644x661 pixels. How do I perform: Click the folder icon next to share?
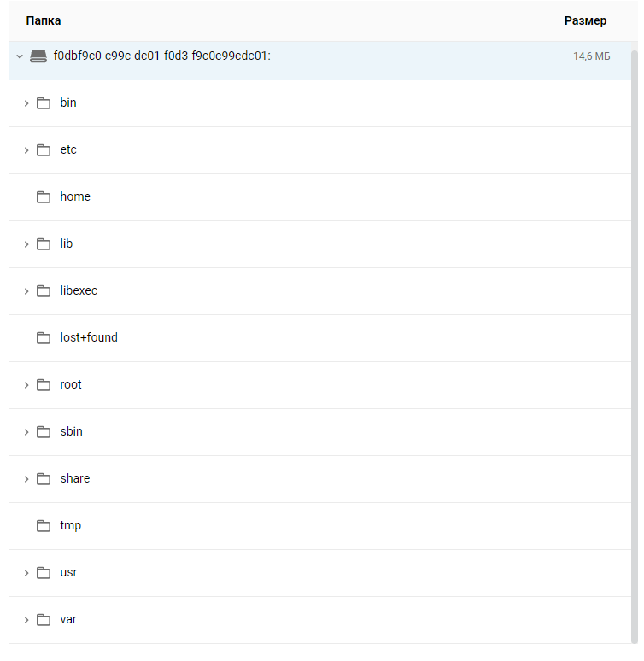click(x=44, y=479)
